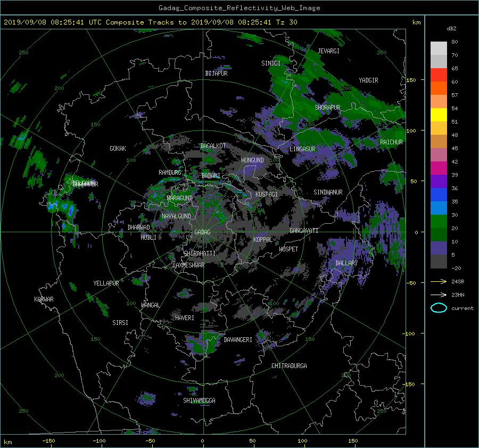
Task: Select the BADAMI label
Action: [x=211, y=176]
